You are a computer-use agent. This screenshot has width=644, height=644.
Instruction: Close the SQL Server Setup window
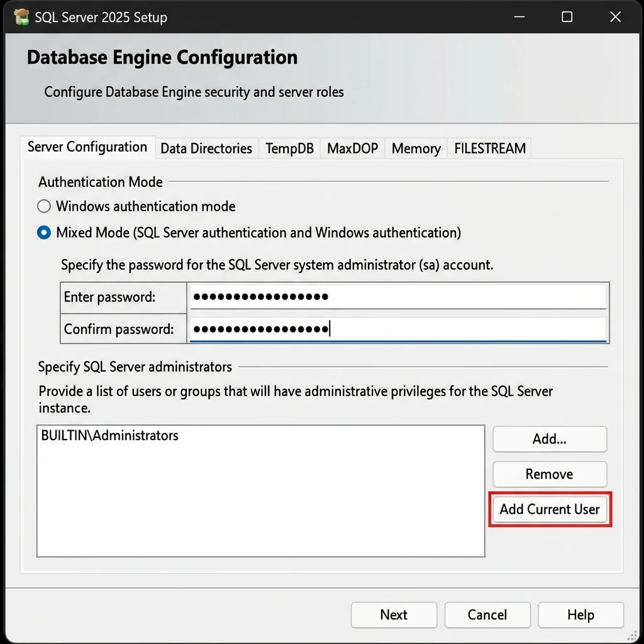tap(615, 17)
